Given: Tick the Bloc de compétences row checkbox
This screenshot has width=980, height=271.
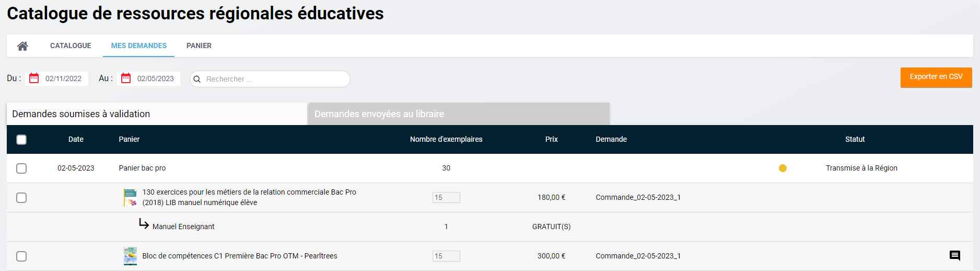Looking at the screenshot, I should coord(21,256).
